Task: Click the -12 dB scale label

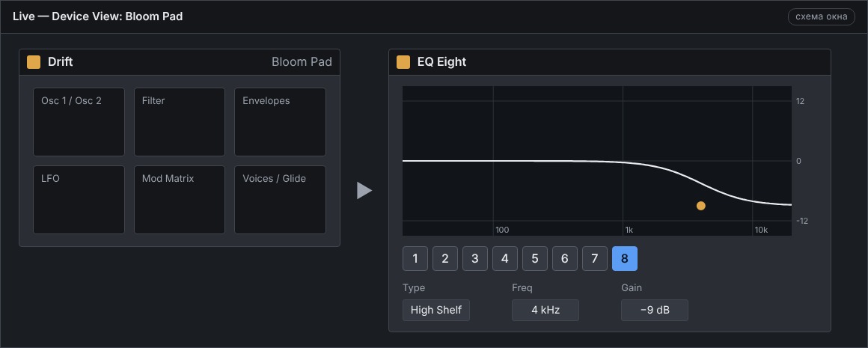Action: coord(801,221)
